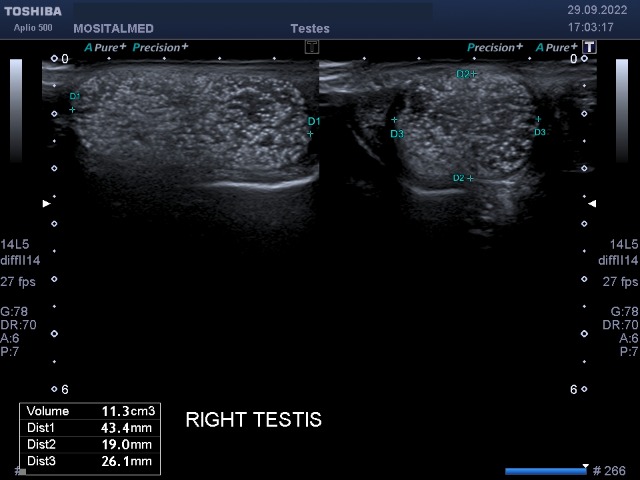Click the right focus position arrow marker

593,203
